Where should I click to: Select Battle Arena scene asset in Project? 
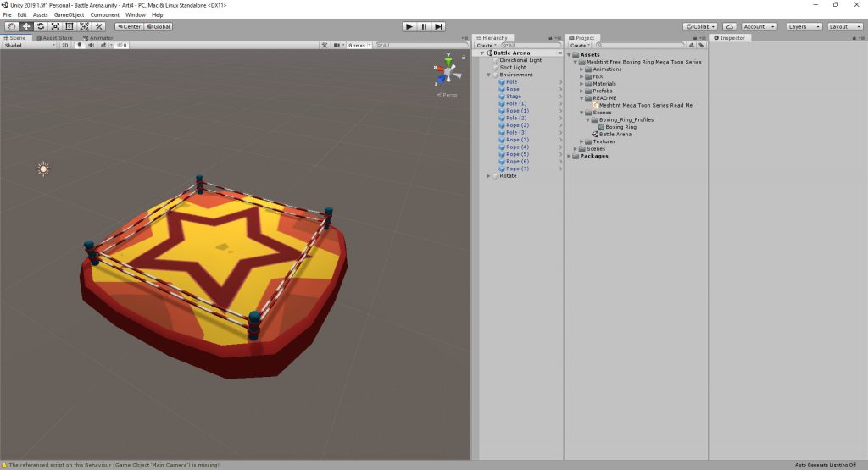615,135
